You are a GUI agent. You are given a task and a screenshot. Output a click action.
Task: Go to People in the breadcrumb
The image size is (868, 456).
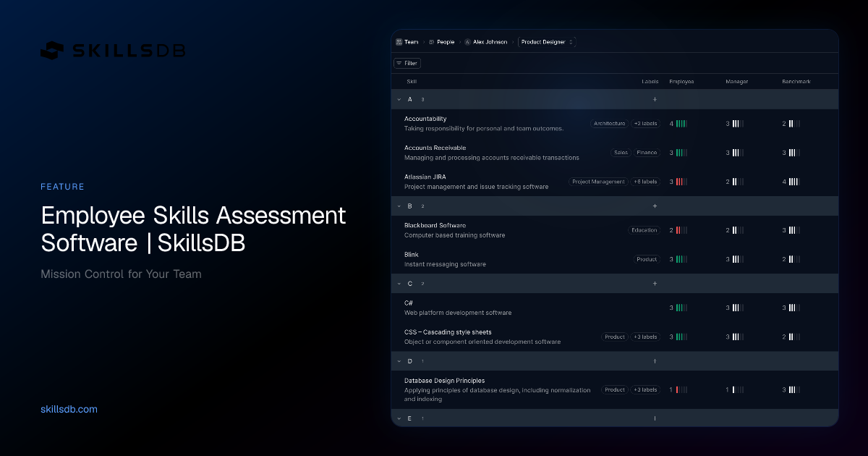pos(446,42)
